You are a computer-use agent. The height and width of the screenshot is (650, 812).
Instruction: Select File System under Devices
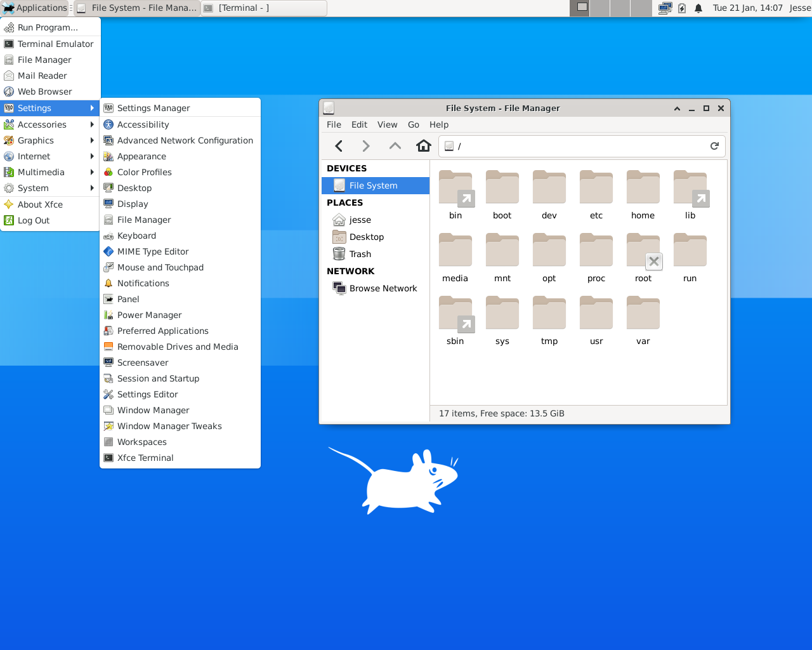click(x=376, y=185)
